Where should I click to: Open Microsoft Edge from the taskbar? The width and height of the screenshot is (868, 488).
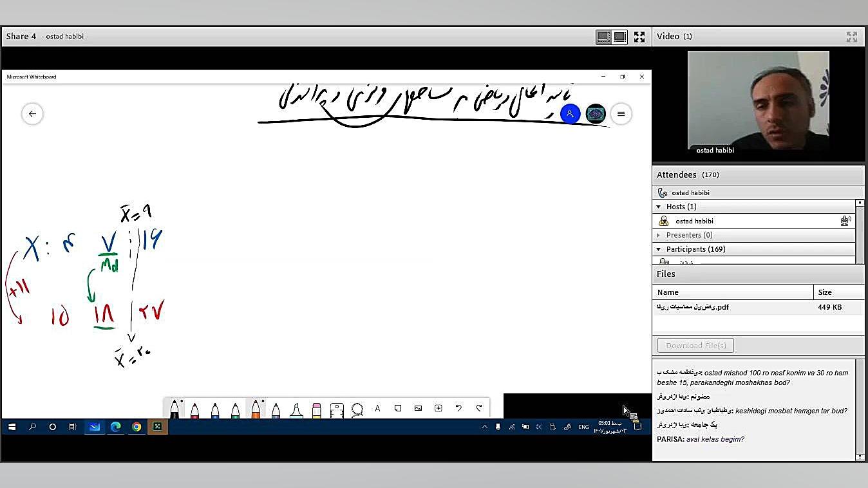tap(115, 426)
